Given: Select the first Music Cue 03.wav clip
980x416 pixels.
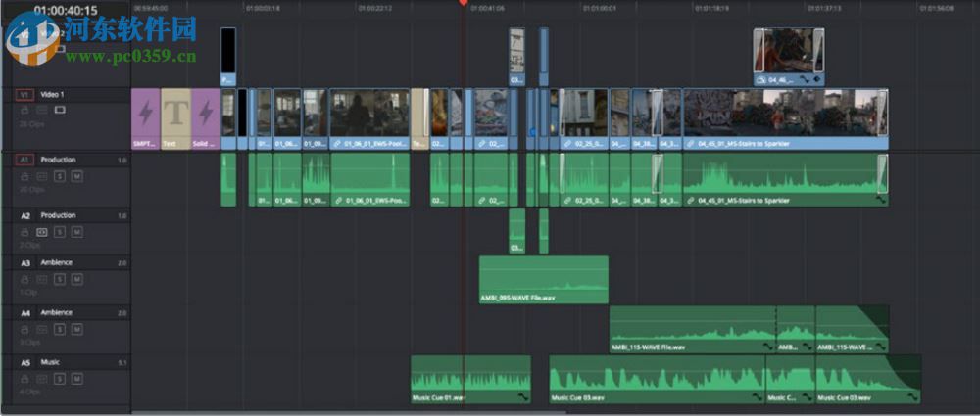Looking at the screenshot, I should [657, 379].
